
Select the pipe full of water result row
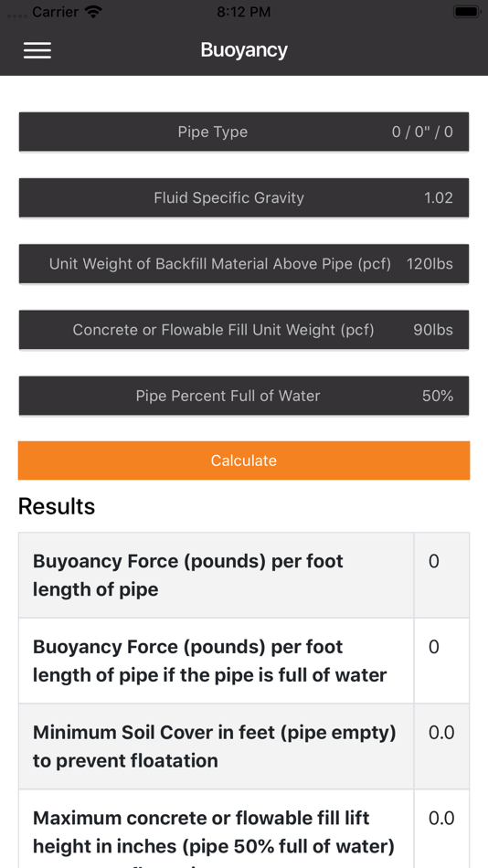point(244,661)
